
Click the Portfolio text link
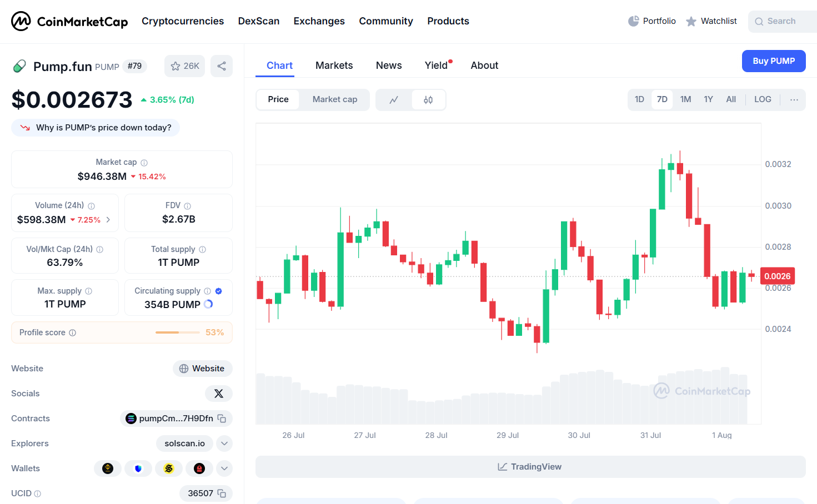tap(659, 21)
